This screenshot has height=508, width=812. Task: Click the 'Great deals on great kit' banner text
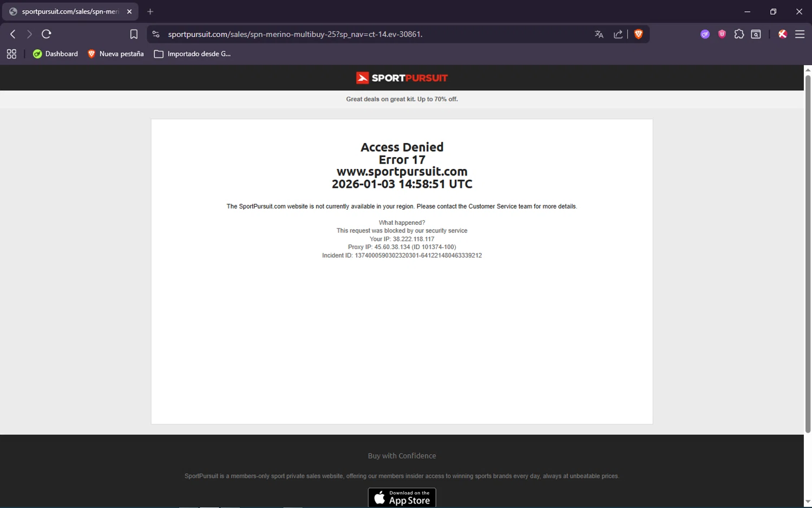point(402,99)
